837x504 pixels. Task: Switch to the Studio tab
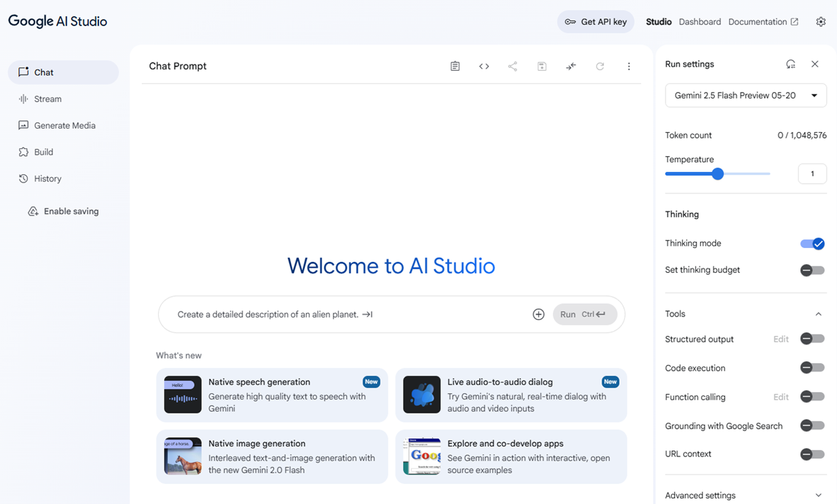click(658, 22)
